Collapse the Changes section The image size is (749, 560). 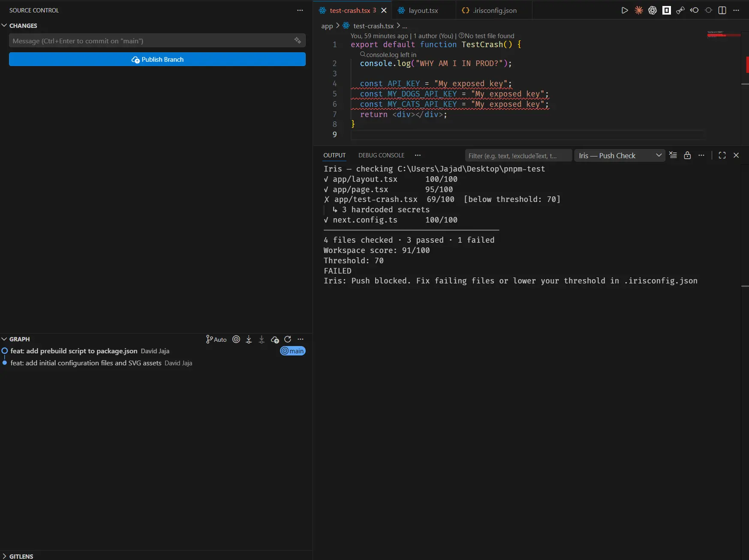tap(4, 25)
